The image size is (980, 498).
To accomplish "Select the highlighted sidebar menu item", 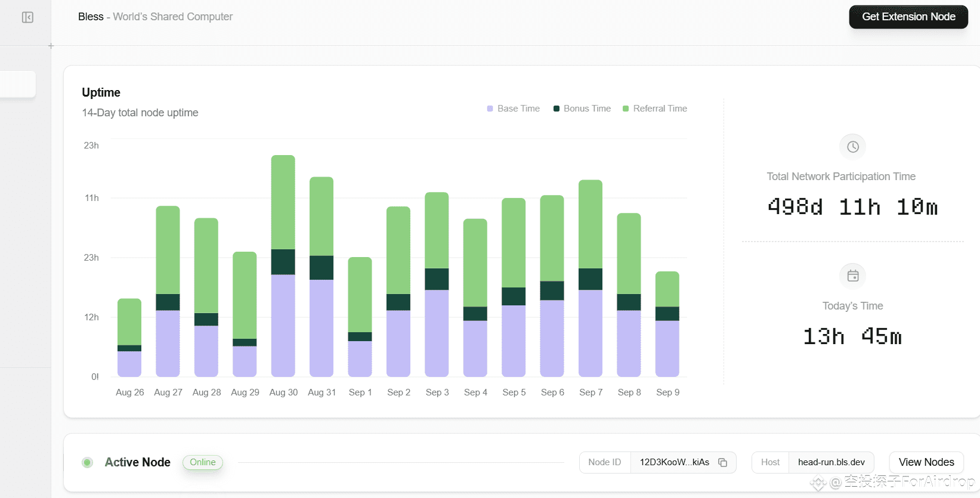I will [x=18, y=84].
